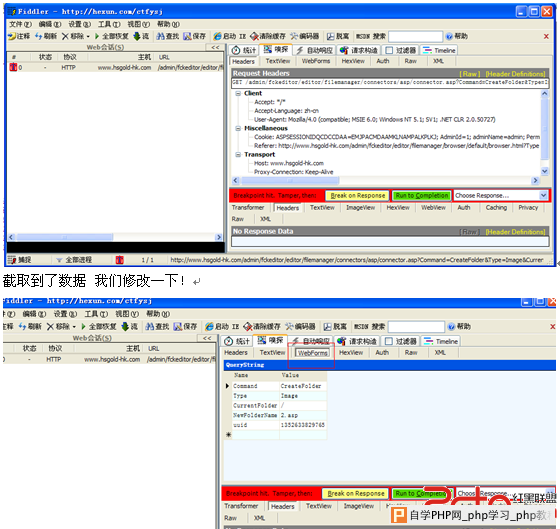Click the Find binoculars icon in toolbar
560x529 pixels.
coord(160,36)
